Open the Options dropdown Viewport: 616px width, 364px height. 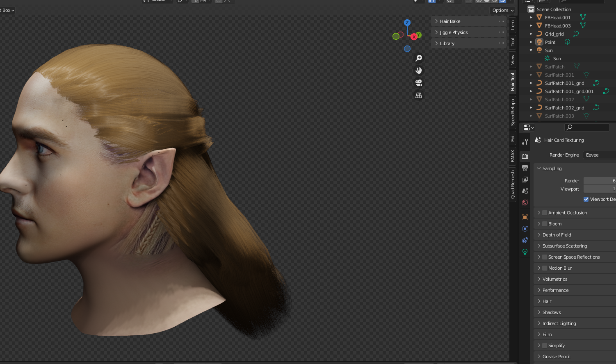[503, 10]
